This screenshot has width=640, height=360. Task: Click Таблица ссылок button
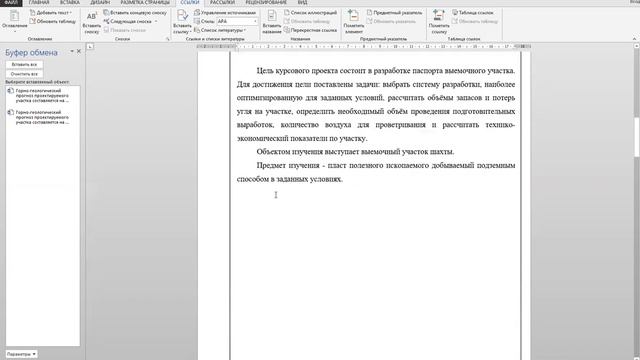tap(473, 13)
